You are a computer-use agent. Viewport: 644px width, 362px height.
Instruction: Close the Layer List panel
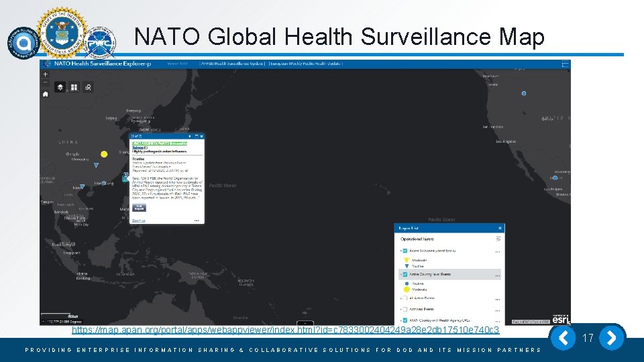pos(500,228)
